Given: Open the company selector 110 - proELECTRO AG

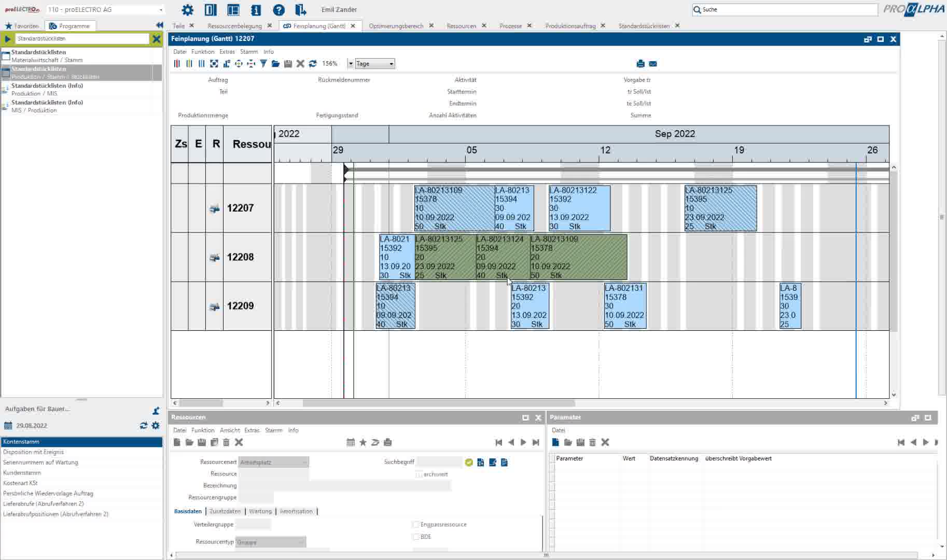Looking at the screenshot, I should pyautogui.click(x=105, y=9).
